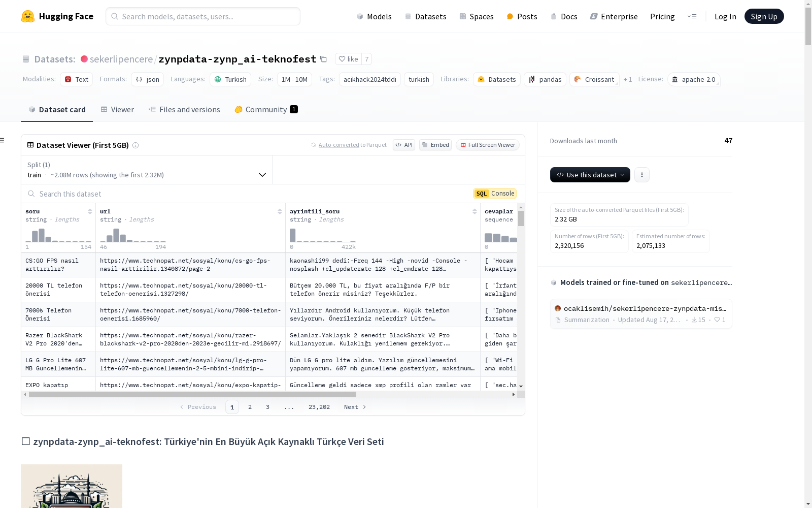Select the json format tag

[147, 79]
